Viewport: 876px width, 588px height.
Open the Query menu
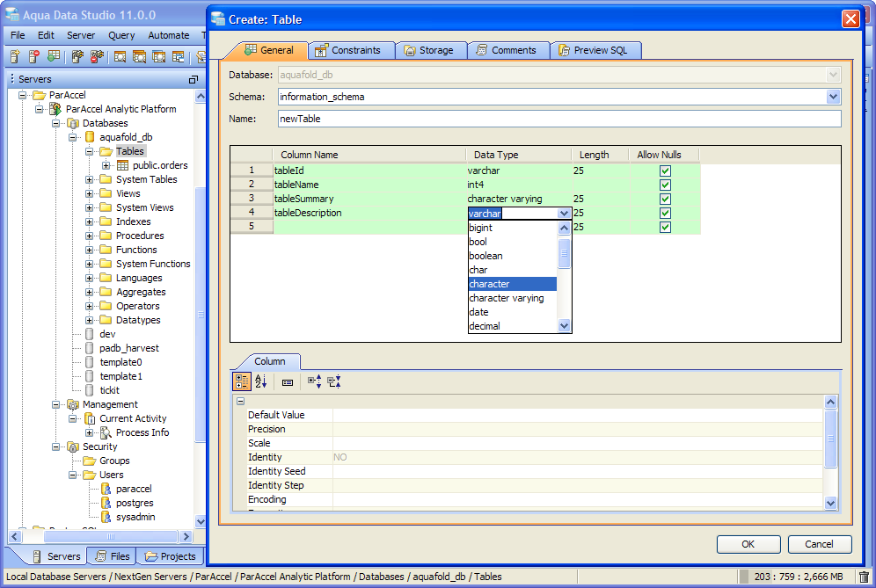pyautogui.click(x=121, y=35)
